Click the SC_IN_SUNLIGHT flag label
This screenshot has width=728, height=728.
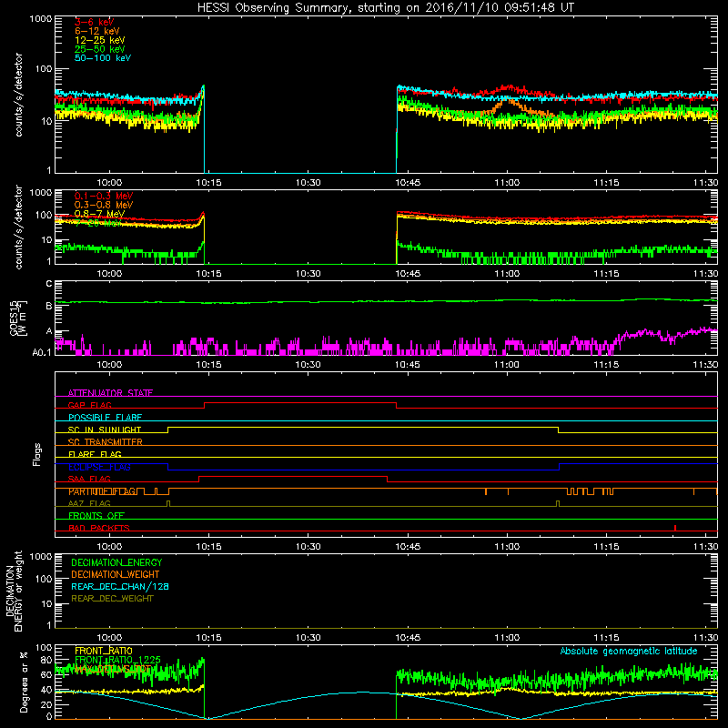point(105,430)
